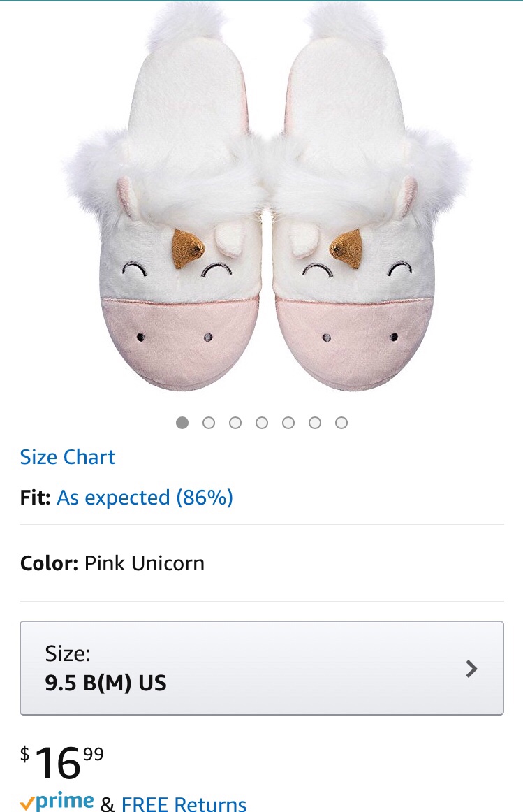The height and width of the screenshot is (812, 523).
Task: Show the sixth image pagination dot photo
Action: [x=315, y=423]
